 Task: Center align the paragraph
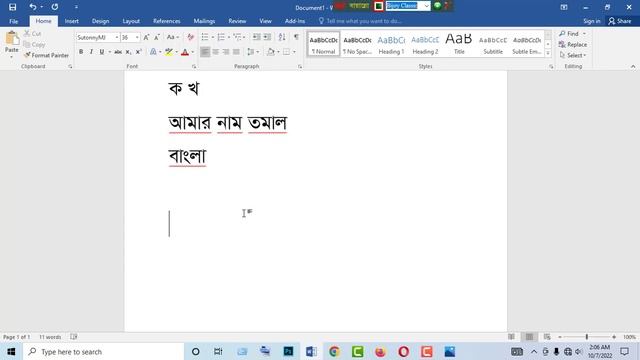tap(216, 52)
